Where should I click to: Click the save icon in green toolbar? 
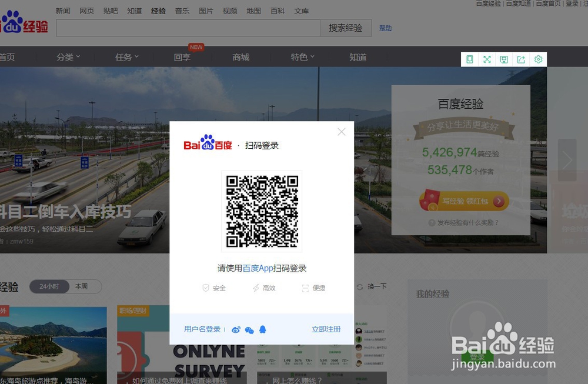point(504,59)
